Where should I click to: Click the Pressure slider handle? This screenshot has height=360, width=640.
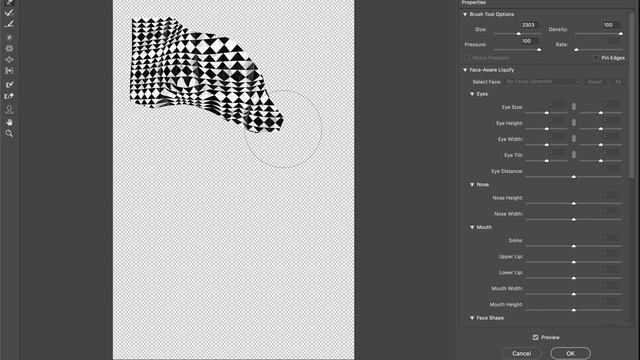click(x=539, y=49)
